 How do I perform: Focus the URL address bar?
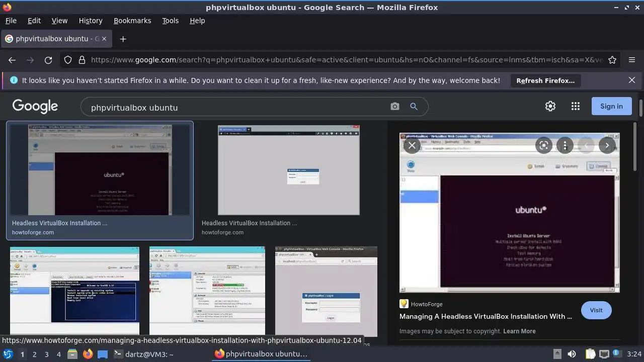tap(347, 60)
